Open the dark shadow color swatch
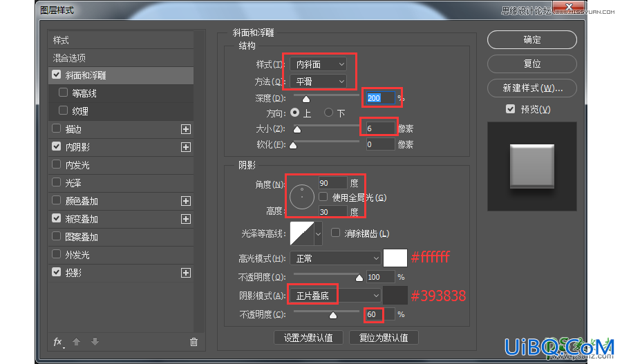 pos(395,296)
